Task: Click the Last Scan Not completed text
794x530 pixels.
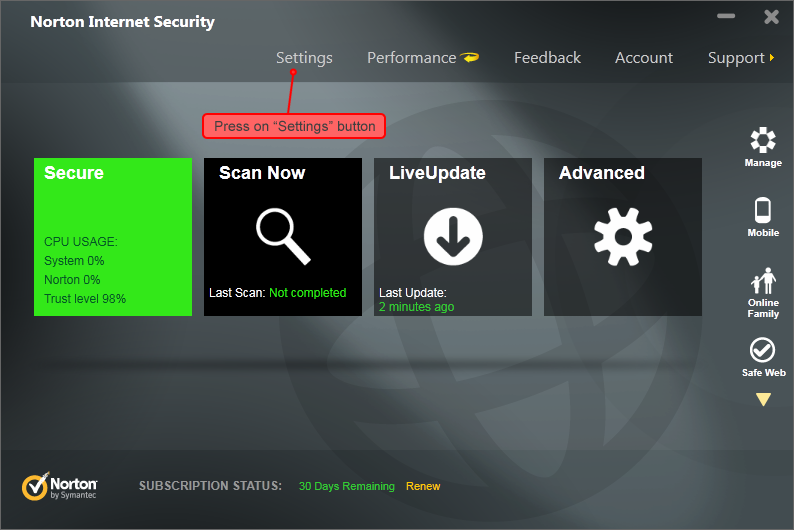Action: click(277, 293)
